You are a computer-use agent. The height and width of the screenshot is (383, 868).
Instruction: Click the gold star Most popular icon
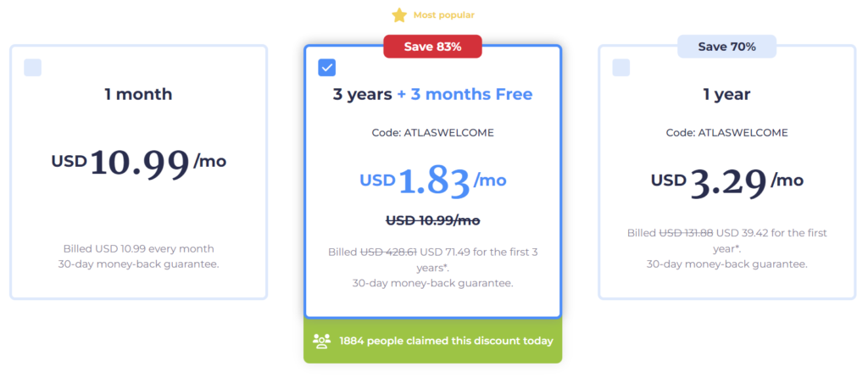(x=399, y=14)
